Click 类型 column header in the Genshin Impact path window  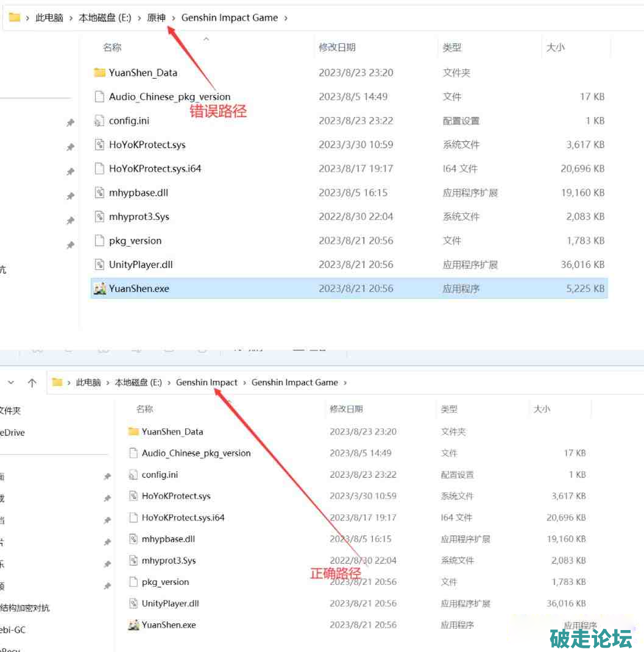(x=449, y=409)
